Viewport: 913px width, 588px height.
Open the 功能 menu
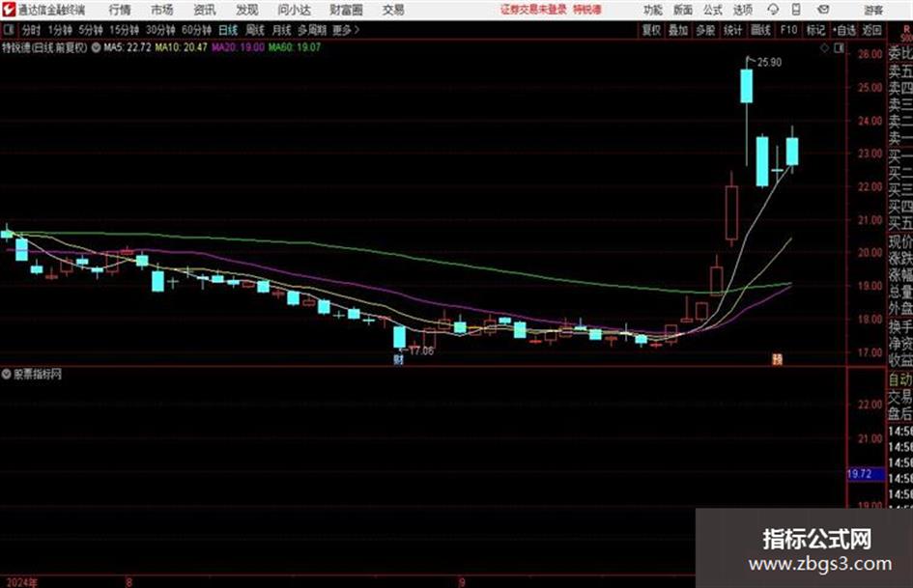coord(653,10)
